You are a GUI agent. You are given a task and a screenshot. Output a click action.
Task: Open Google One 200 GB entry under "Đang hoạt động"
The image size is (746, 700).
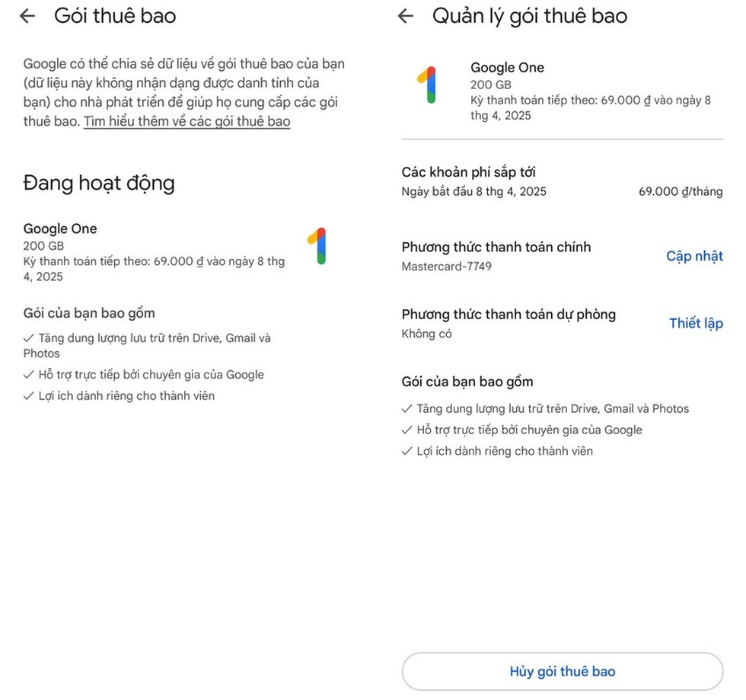[152, 252]
